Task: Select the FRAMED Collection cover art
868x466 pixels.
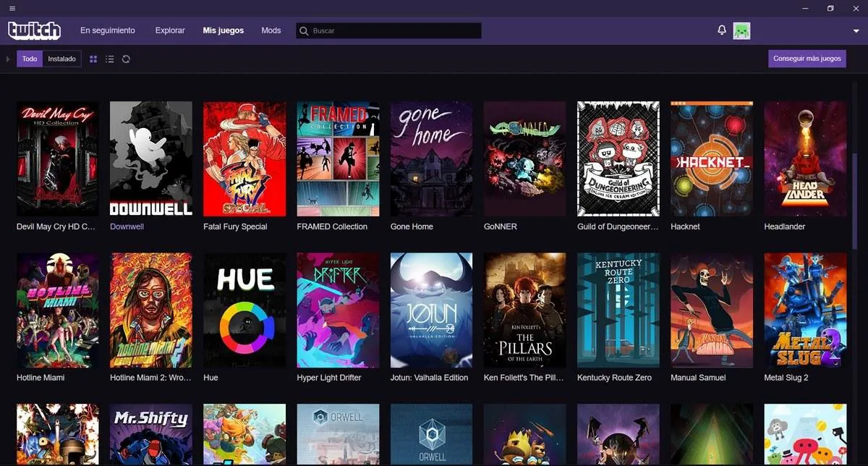Action: click(x=338, y=158)
